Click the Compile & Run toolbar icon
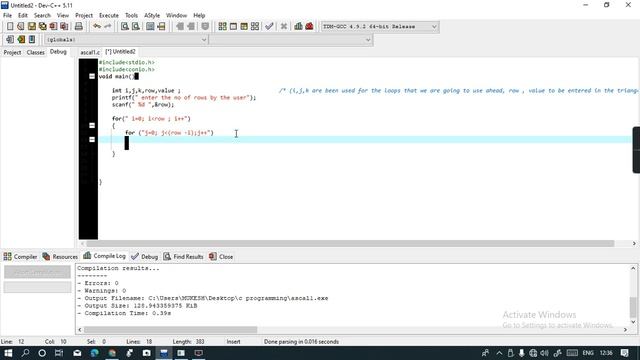 (x=244, y=27)
